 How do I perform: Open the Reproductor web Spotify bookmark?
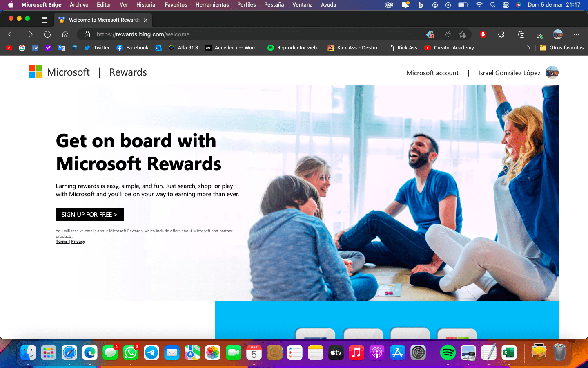[x=294, y=48]
